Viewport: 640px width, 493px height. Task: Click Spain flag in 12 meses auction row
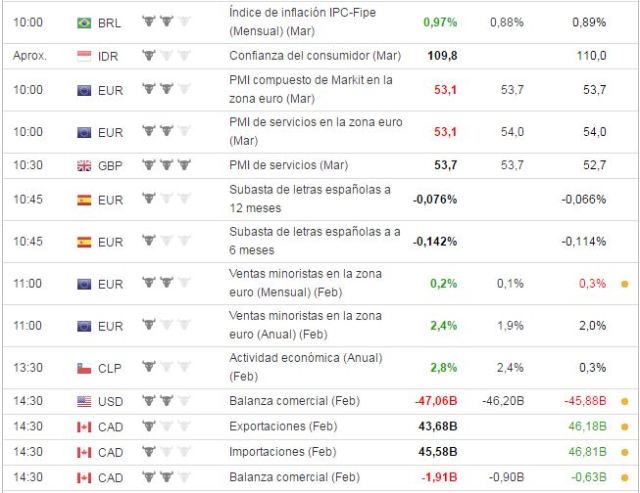tap(84, 199)
